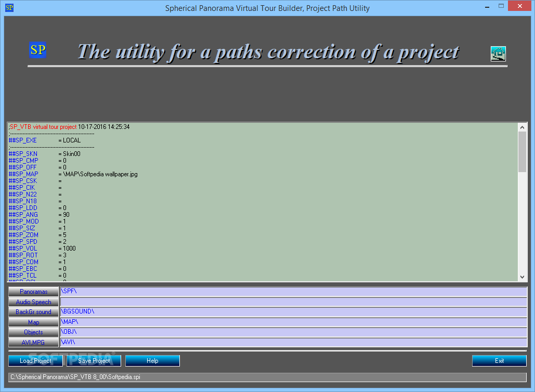Click the empty Audio Speech path field
Screen dimensions: 535x392
coord(293,302)
